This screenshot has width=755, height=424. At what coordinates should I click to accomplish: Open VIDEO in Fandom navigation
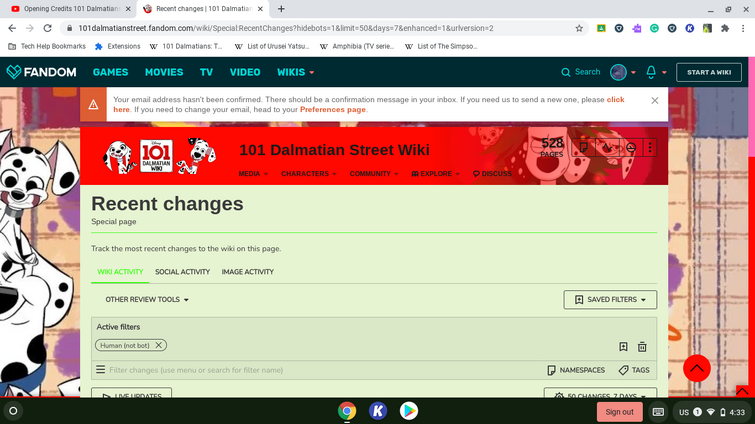pos(245,72)
